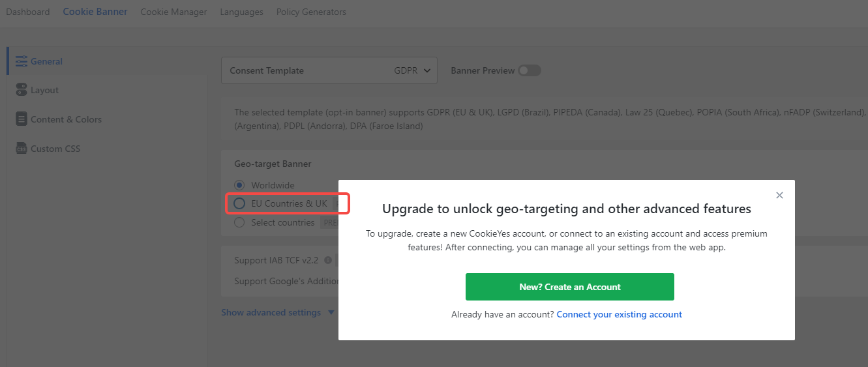Click the Geo-target Banner heading
Screen dimensions: 868x367
point(273,164)
